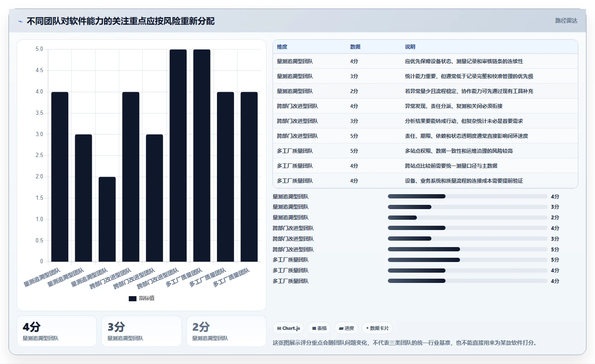Click the 跨部门改进型团队 progress bar showing 3分

click(x=467, y=239)
